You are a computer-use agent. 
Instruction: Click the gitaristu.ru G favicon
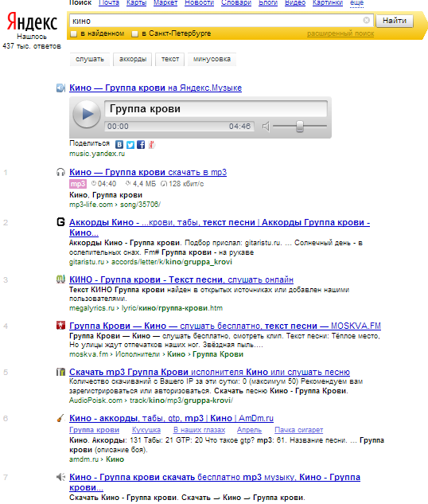(60, 222)
